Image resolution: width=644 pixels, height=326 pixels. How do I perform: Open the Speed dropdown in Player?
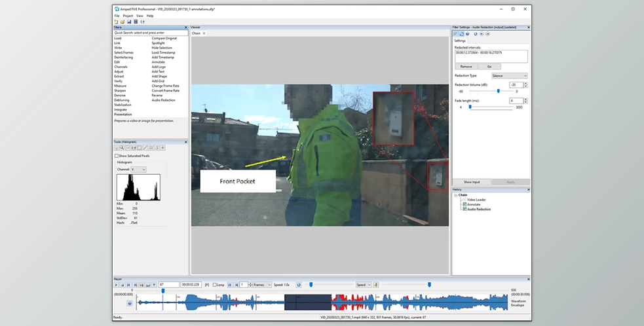coord(364,285)
